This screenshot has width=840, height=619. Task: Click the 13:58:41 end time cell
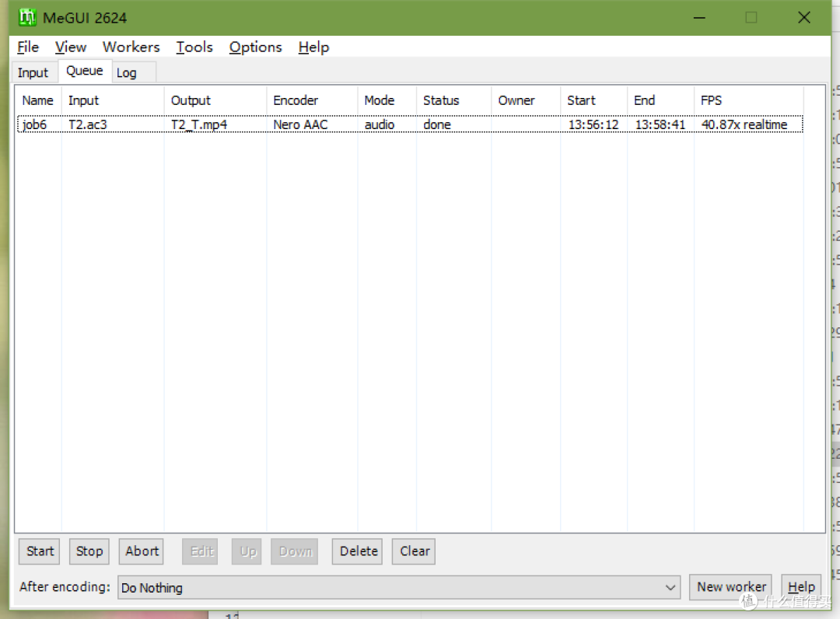pos(660,124)
